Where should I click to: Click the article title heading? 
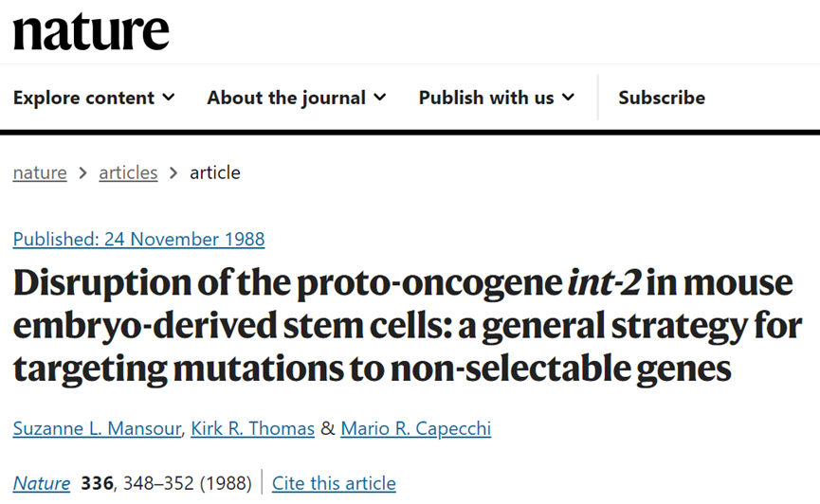pyautogui.click(x=408, y=326)
